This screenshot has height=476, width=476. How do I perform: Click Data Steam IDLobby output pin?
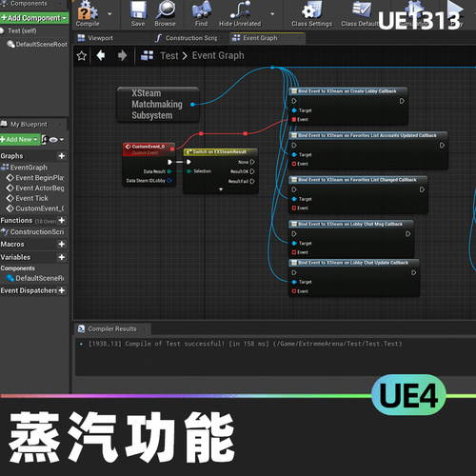click(169, 181)
